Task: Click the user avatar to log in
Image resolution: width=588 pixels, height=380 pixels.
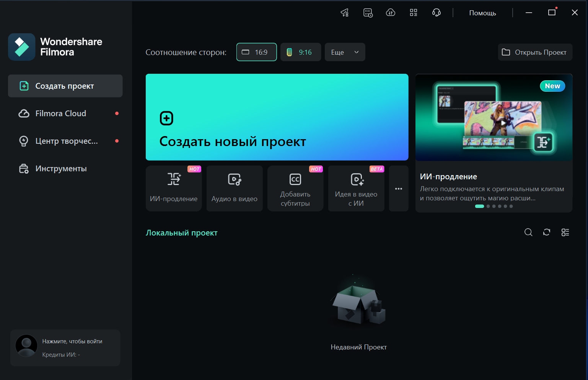Action: point(26,346)
